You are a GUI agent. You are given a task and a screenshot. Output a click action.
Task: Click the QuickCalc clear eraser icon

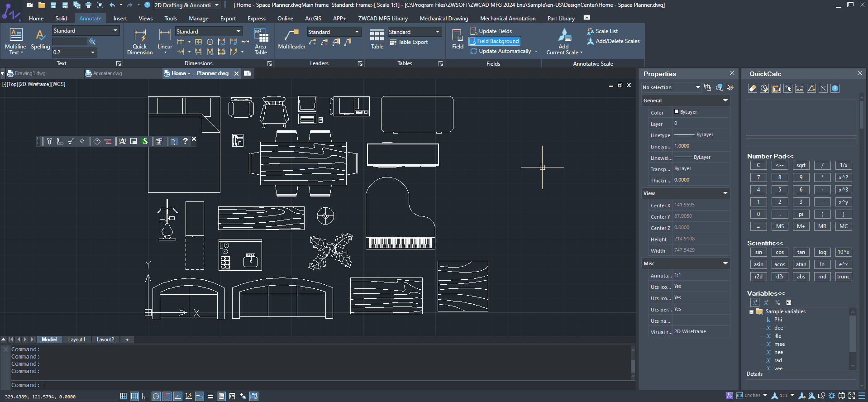pyautogui.click(x=753, y=88)
